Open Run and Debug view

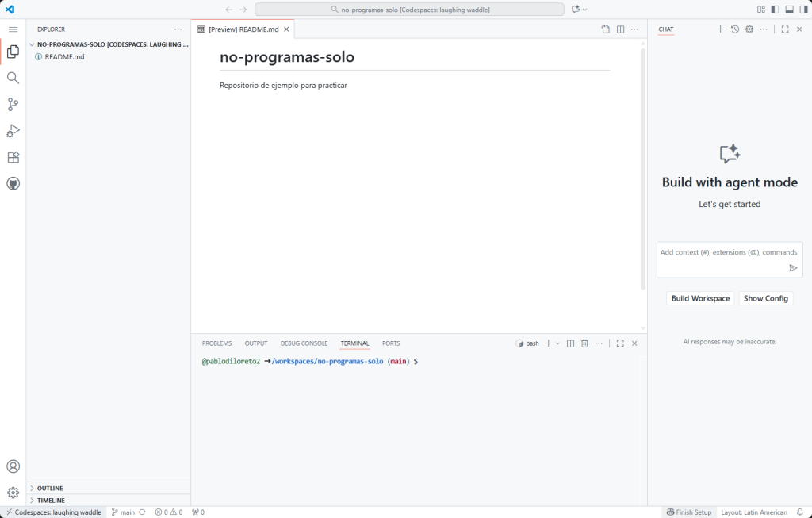tap(13, 131)
